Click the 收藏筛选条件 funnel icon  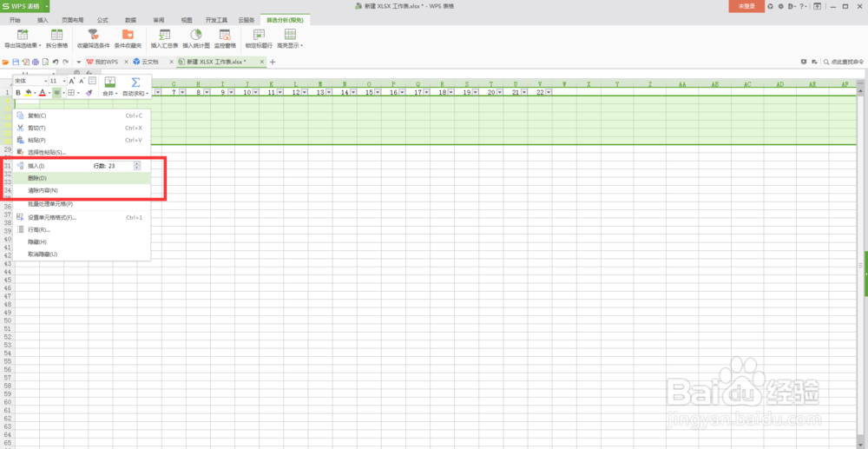(x=93, y=35)
